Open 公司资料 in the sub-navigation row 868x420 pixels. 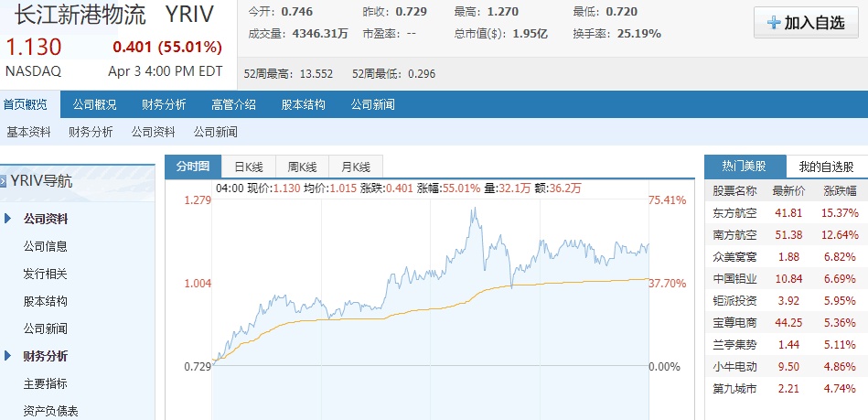(154, 132)
